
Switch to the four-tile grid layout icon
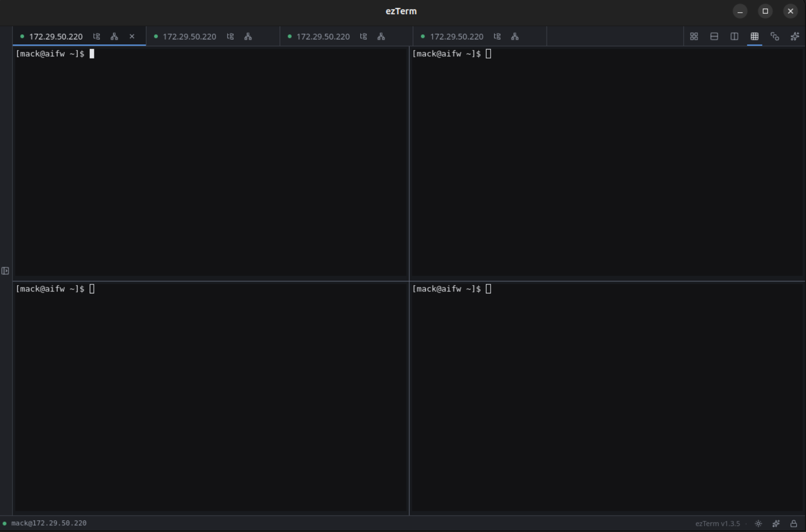click(x=694, y=36)
